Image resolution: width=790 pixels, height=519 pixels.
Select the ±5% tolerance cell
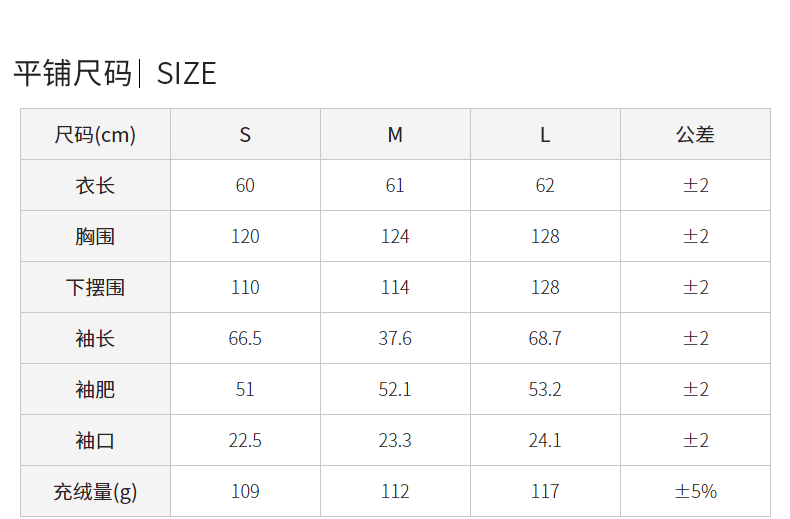tap(695, 491)
